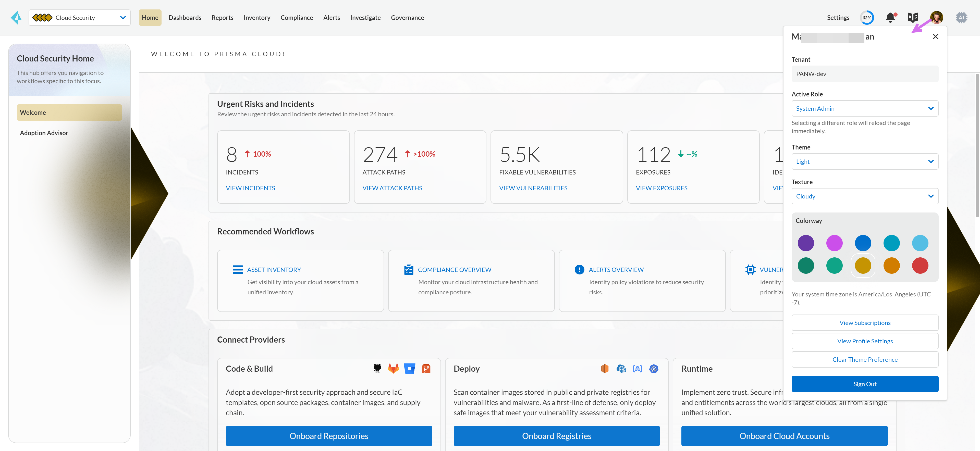This screenshot has width=980, height=451.
Task: Click the GitLab fox icon
Action: [393, 369]
